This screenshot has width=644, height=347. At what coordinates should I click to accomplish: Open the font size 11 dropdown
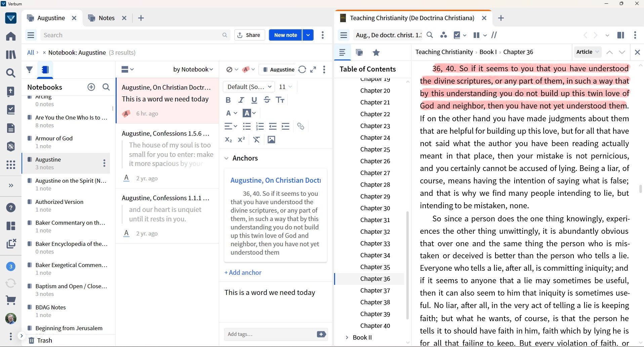coord(286,87)
